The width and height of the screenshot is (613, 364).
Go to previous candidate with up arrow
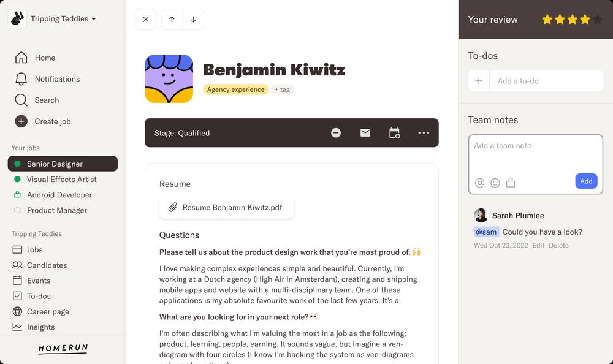coord(172,20)
